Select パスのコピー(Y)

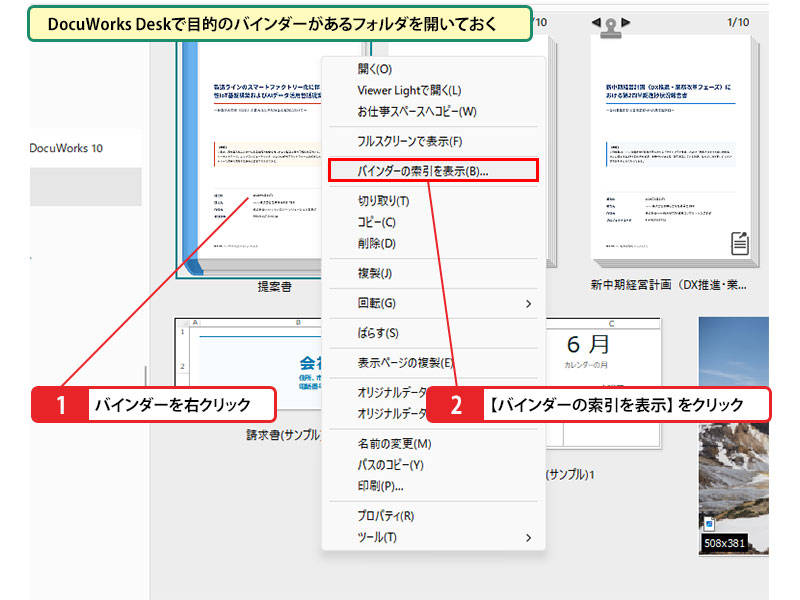390,465
